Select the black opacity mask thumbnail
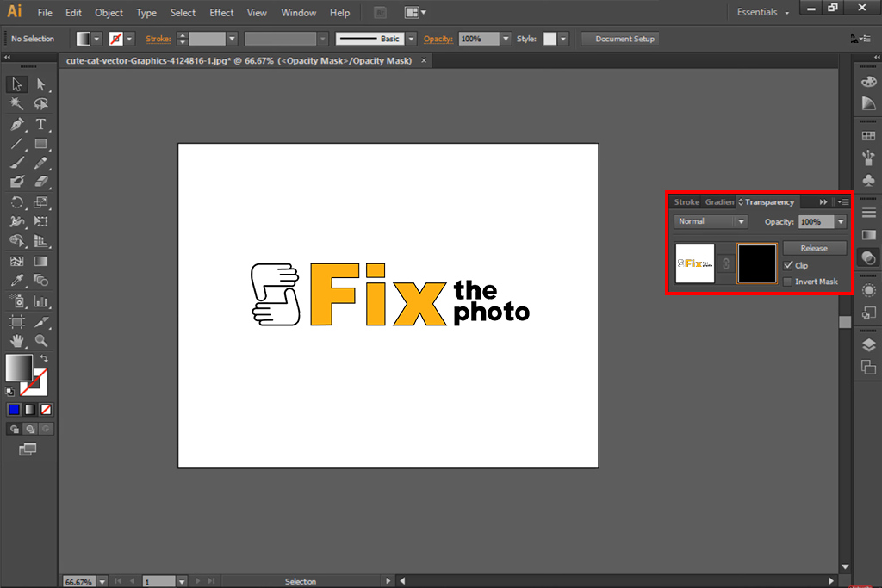This screenshot has height=588, width=882. tap(757, 263)
